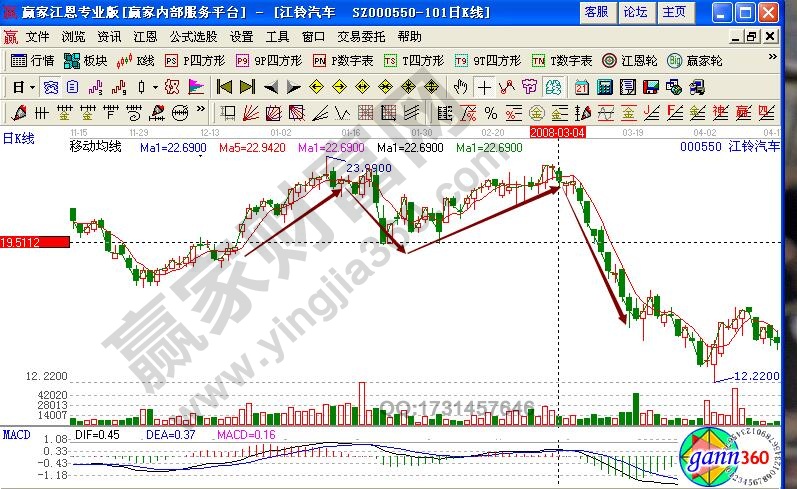Expand the 日 period dropdown

(x=32, y=86)
